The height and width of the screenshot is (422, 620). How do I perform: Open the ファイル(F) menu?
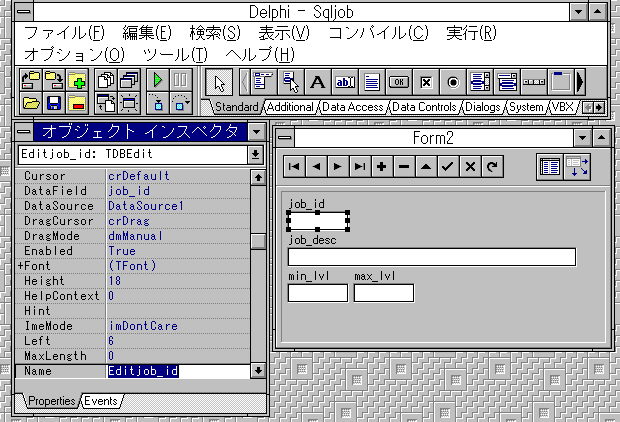coord(64,33)
